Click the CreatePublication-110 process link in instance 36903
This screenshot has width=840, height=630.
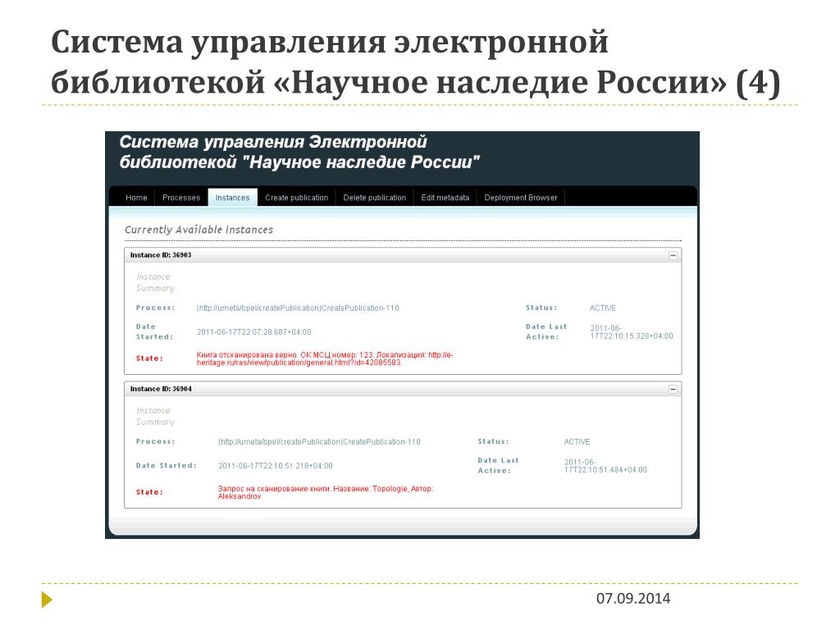[x=298, y=308]
